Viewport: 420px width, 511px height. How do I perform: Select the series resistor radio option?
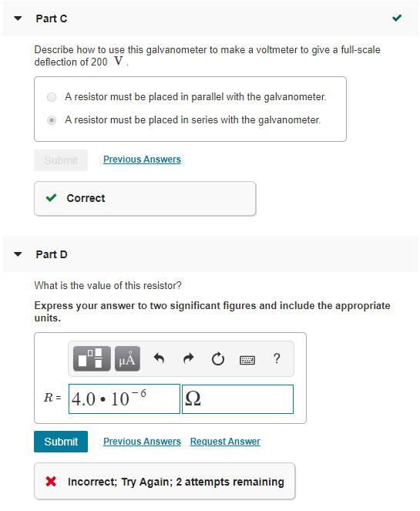tap(52, 120)
